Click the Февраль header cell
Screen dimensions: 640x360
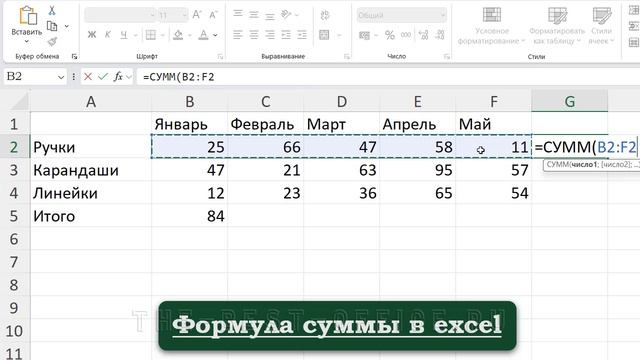(x=265, y=124)
